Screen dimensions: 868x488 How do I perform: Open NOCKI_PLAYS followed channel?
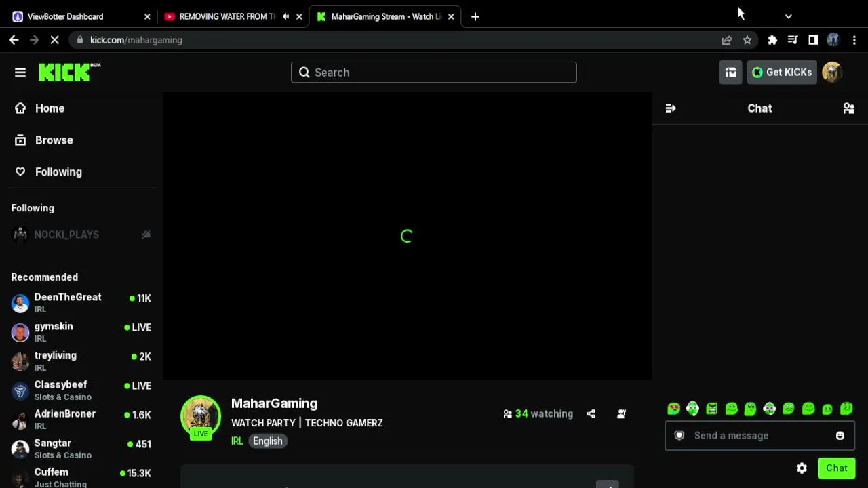pos(81,235)
